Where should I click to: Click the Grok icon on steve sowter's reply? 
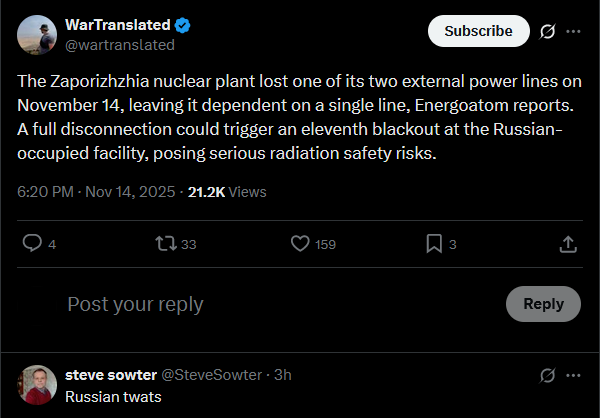(547, 376)
